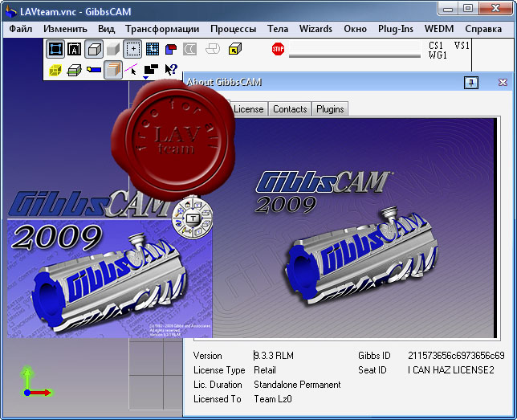517x420 pixels.
Task: Click the round trackball view control
Action: [x=193, y=218]
